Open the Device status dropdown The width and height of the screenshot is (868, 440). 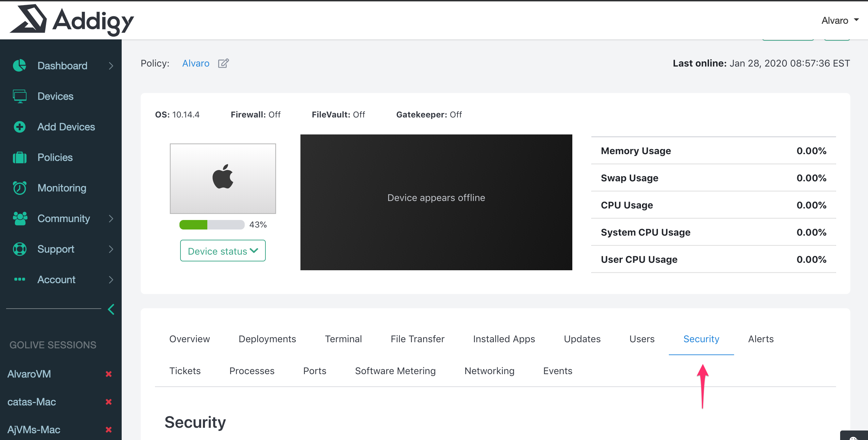223,251
